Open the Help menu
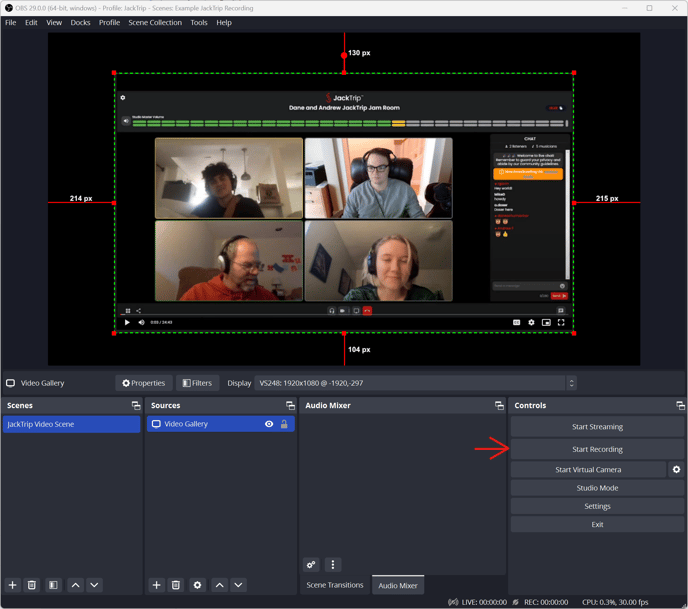The width and height of the screenshot is (688, 609). [x=224, y=22]
